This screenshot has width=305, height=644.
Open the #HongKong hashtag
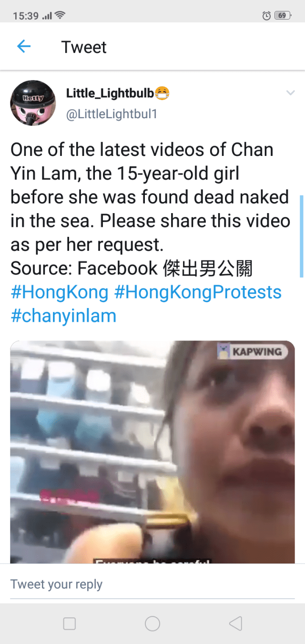tap(60, 292)
